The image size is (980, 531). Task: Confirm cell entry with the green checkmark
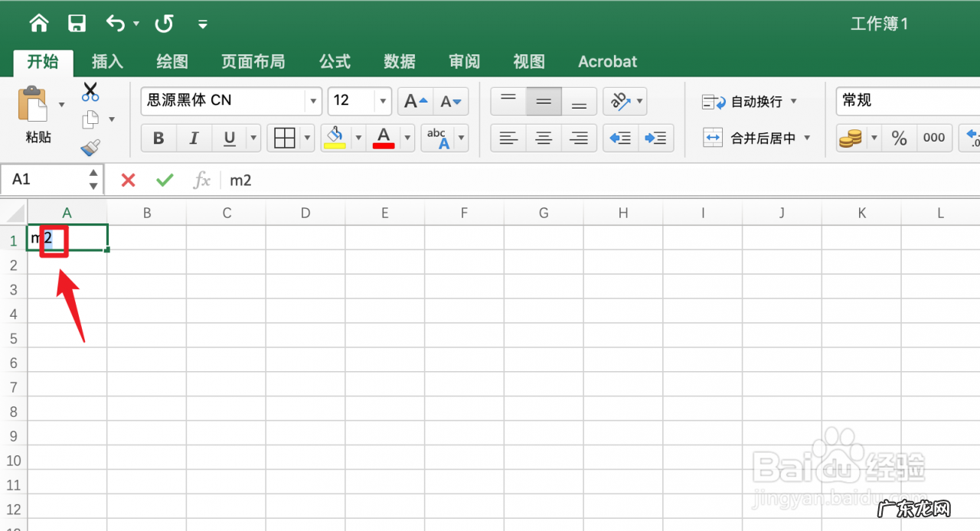point(164,181)
